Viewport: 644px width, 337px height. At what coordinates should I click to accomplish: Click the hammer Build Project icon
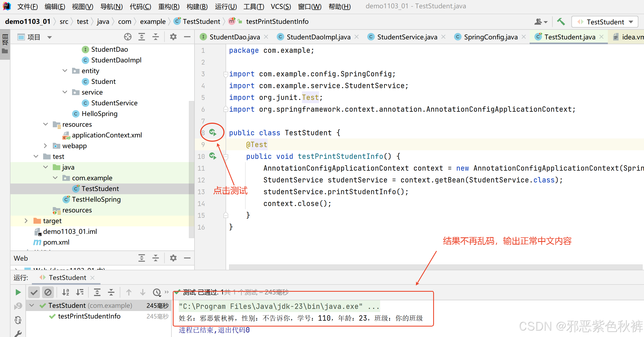[x=561, y=22]
